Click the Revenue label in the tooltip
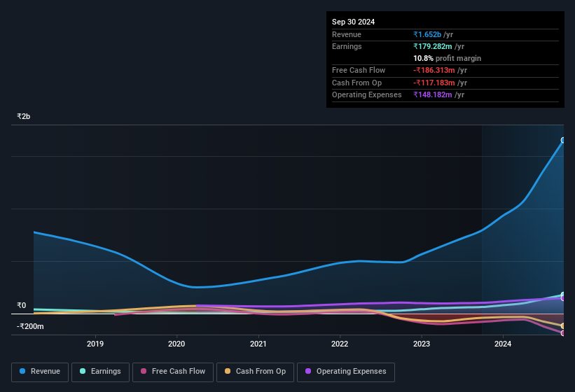 [x=347, y=34]
